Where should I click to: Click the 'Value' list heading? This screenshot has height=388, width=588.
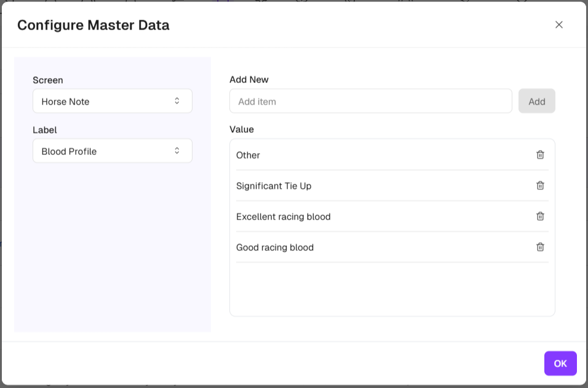tap(242, 129)
